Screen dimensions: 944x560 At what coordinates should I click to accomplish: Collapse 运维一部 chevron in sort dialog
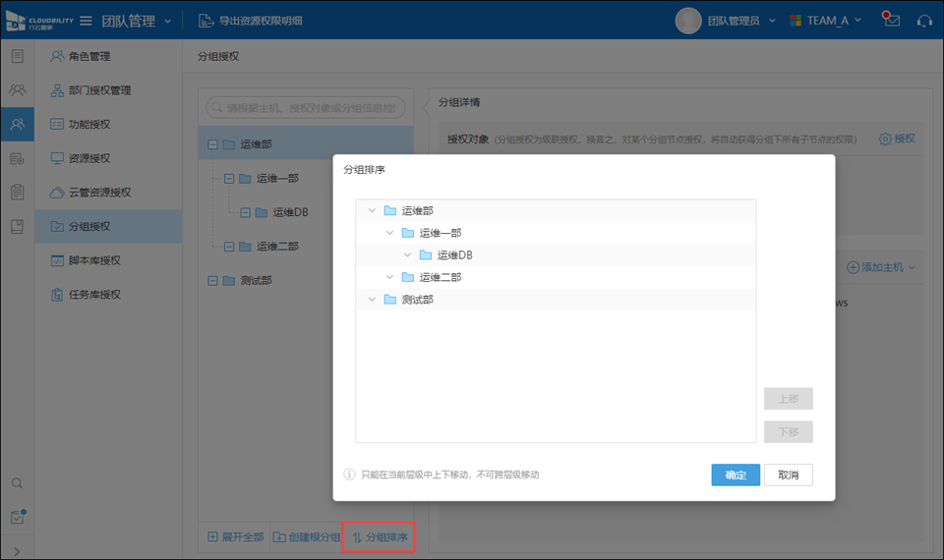click(389, 233)
